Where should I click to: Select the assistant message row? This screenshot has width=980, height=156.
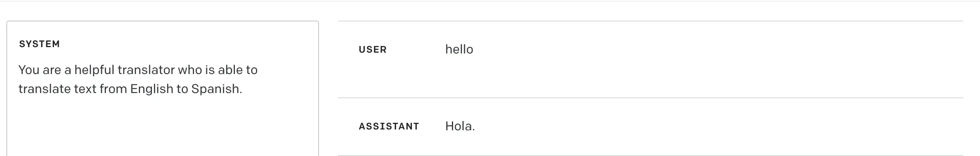[651, 127]
